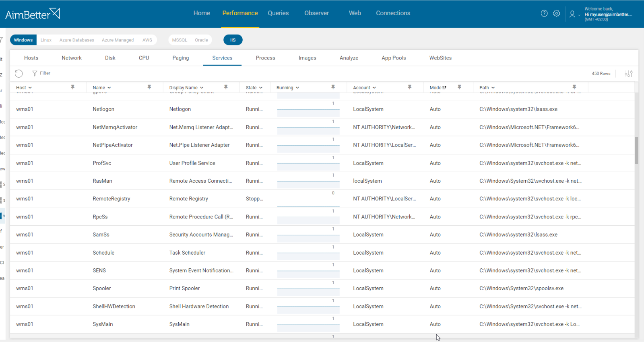The height and width of the screenshot is (342, 644).
Task: Select the Azure Databases toggle
Action: click(x=77, y=40)
